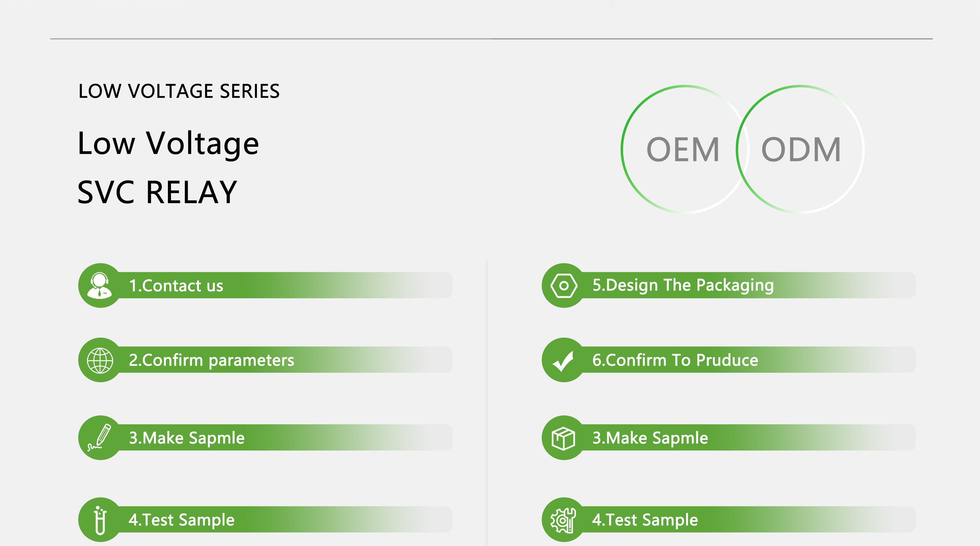Select the OEM circle
Image resolution: width=980 pixels, height=546 pixels.
point(684,149)
